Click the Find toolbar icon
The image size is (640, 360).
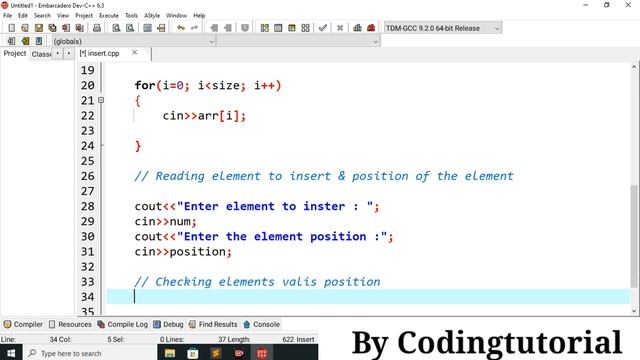pyautogui.click(x=116, y=28)
